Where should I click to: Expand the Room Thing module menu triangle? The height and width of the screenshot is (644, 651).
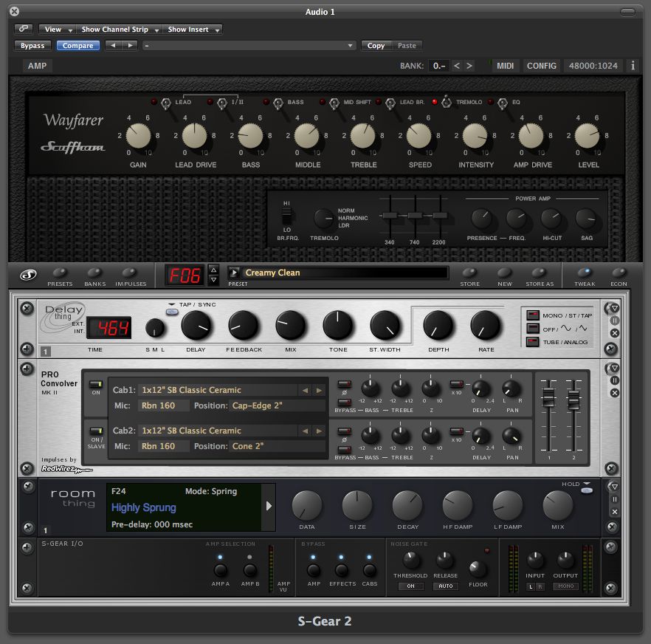615,487
